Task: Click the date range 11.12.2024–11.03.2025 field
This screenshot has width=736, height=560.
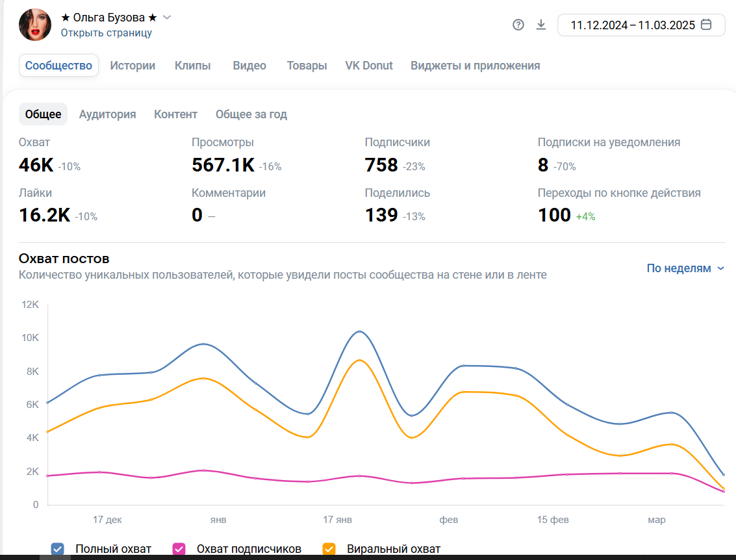Action: coord(641,25)
